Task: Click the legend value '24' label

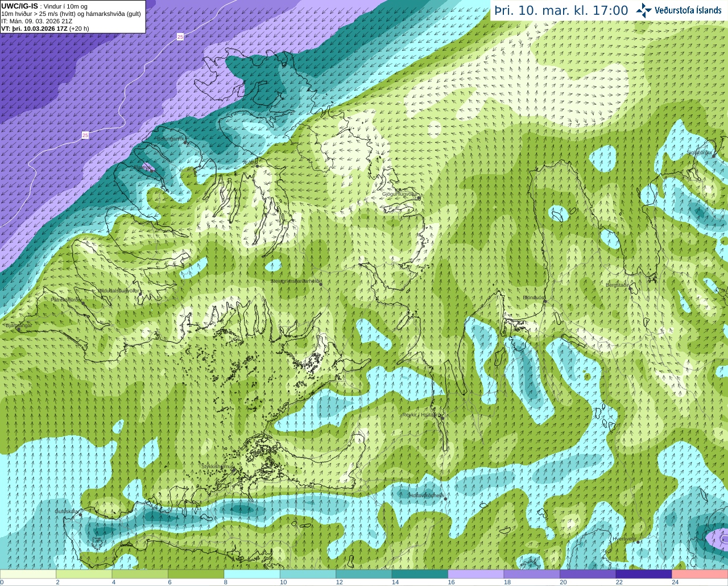Action: pos(675,582)
